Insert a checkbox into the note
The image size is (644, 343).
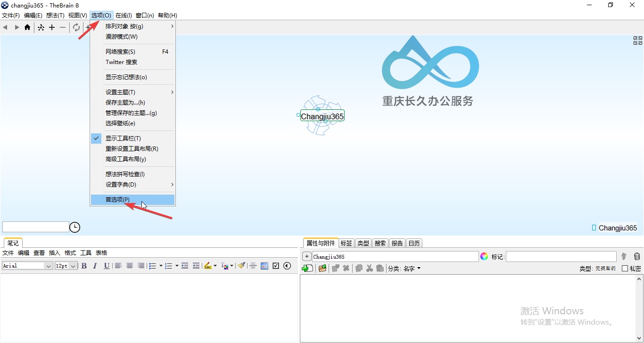[276, 266]
